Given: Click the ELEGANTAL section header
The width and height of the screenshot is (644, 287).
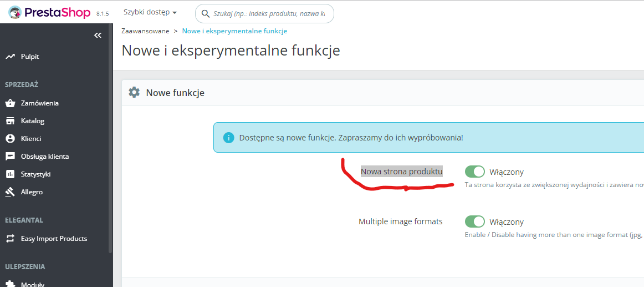Looking at the screenshot, I should (x=24, y=220).
